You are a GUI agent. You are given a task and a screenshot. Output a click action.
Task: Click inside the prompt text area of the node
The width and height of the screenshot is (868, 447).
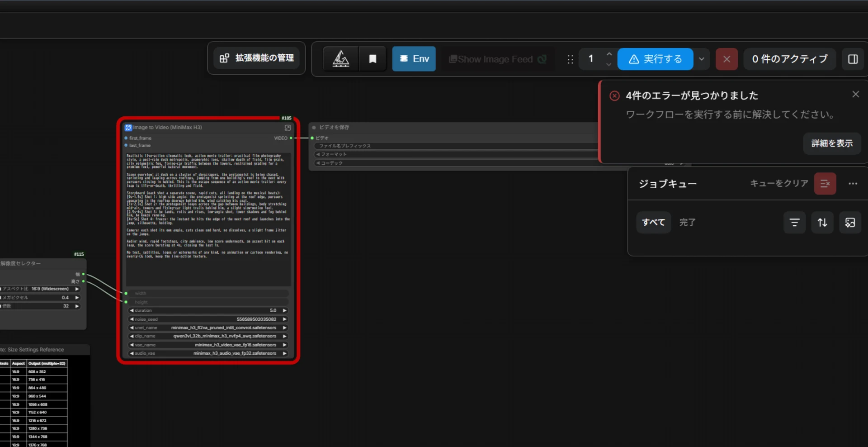208,219
